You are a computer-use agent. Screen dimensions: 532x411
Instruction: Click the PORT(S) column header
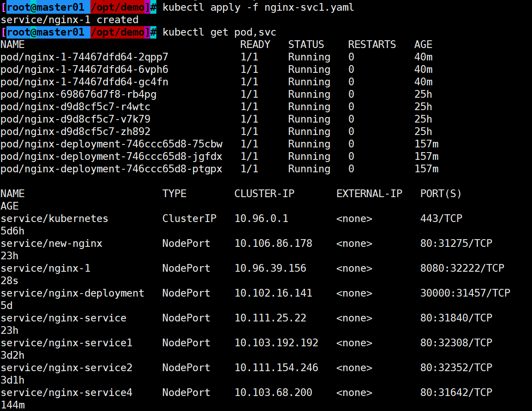click(441, 194)
